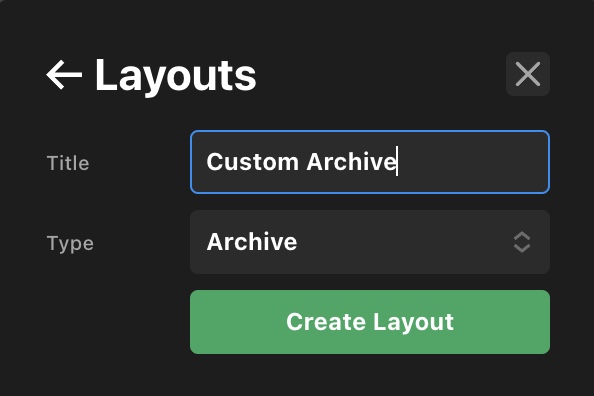Viewport: 594px width, 396px height.
Task: Click the Create Layout button
Action: tap(370, 322)
